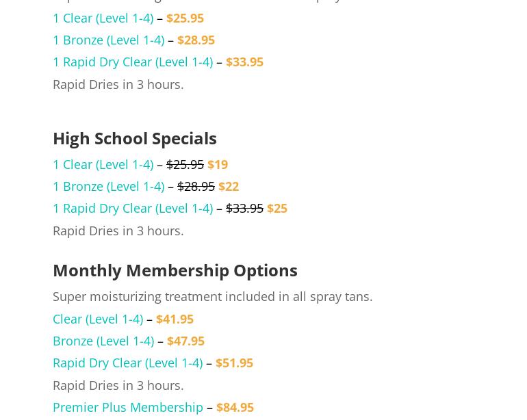Click the High School Specials heading

click(135, 138)
